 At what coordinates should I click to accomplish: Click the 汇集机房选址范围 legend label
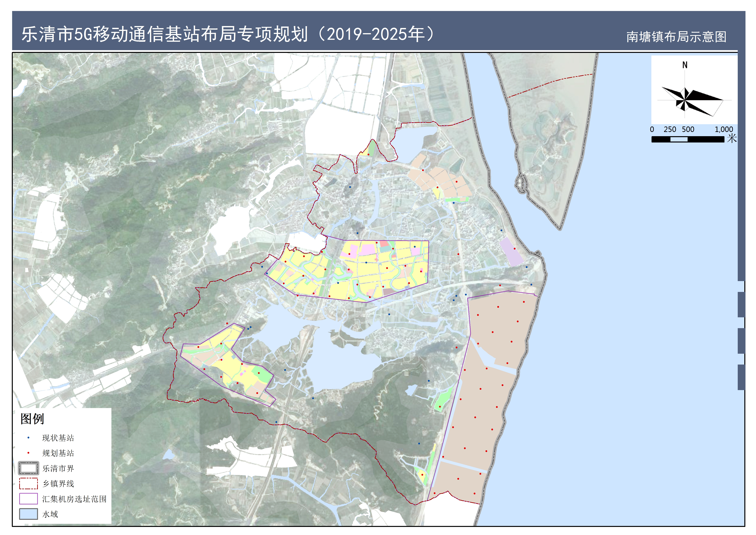coord(74,499)
